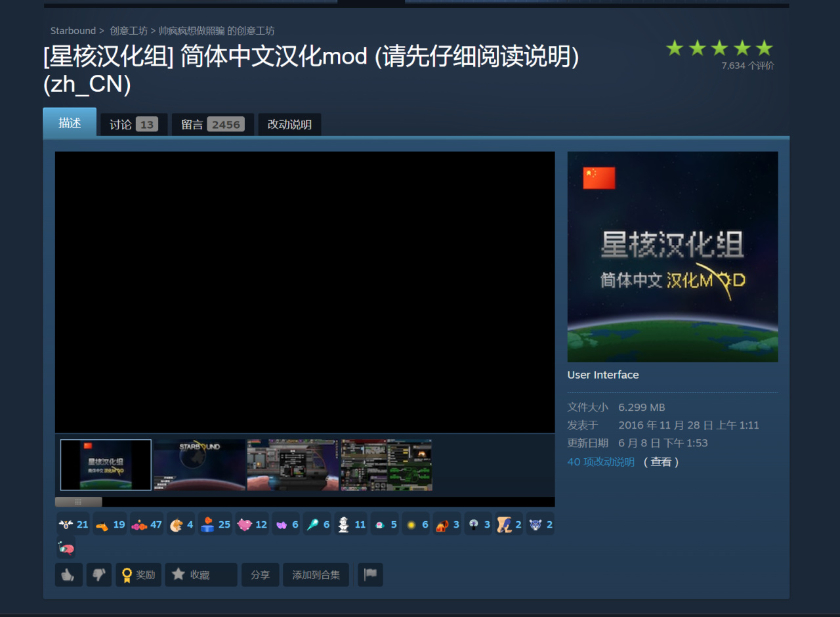Screen dimensions: 840x617
Task: Select the STARBOUND title screen thumbnail
Action: [x=199, y=465]
